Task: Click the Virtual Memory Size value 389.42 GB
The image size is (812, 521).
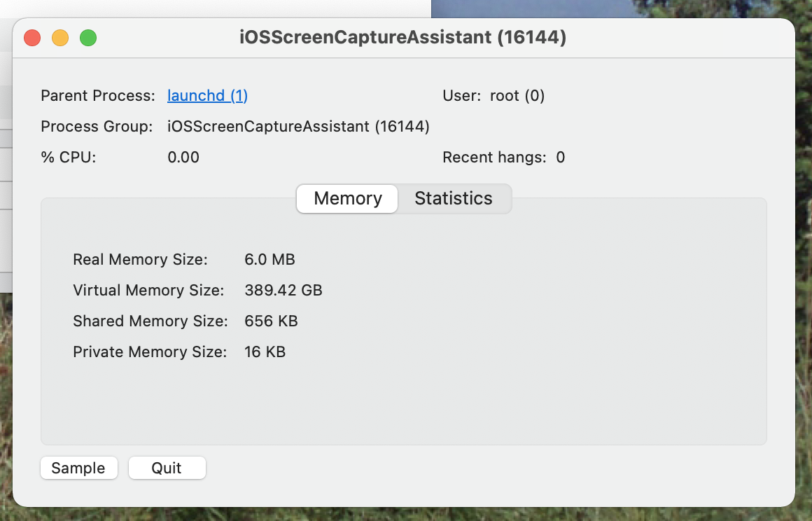Action: (x=283, y=291)
